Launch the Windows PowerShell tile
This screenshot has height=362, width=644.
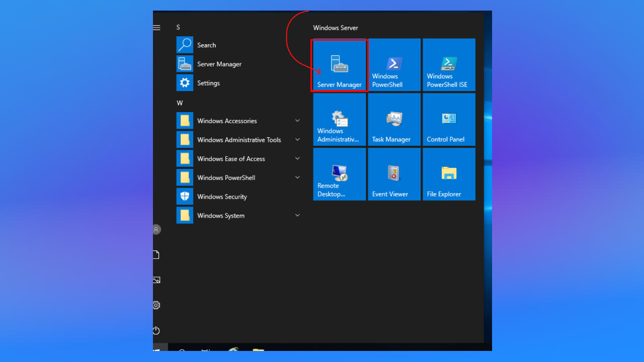click(x=394, y=65)
